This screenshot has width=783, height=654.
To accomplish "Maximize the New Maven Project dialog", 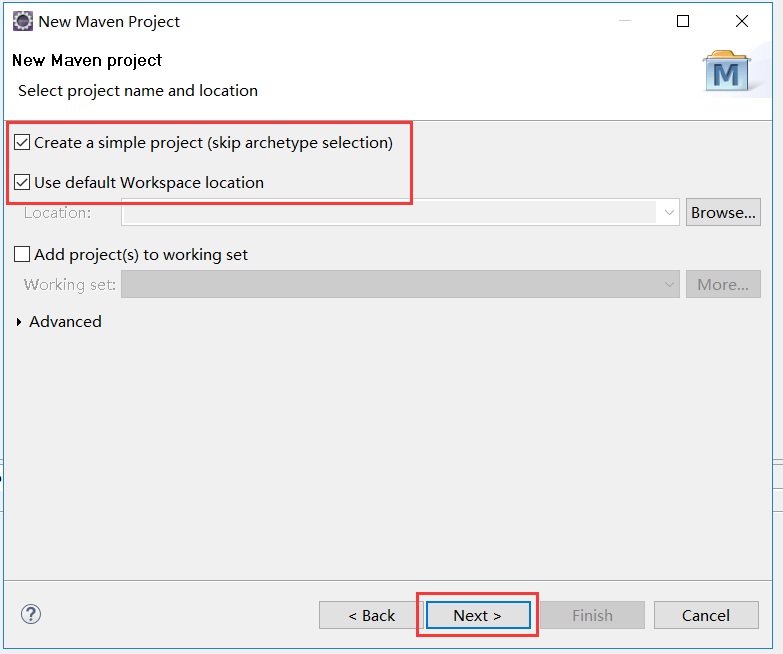I will coord(683,21).
